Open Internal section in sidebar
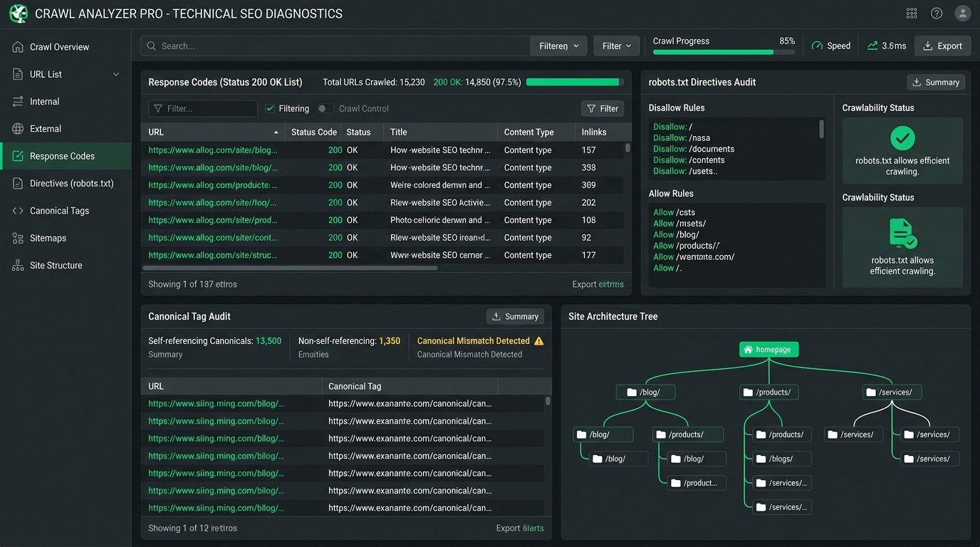Viewport: 980px width, 547px height. pyautogui.click(x=66, y=102)
